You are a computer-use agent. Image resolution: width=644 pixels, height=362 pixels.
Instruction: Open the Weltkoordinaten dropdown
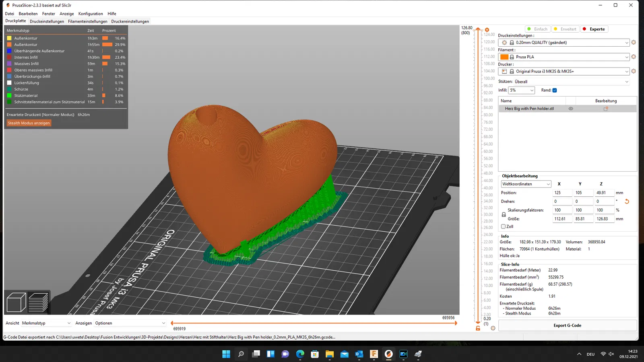[x=526, y=184]
